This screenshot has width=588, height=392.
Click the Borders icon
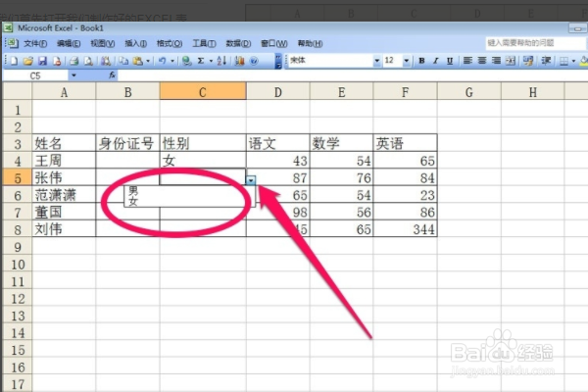tap(563, 61)
